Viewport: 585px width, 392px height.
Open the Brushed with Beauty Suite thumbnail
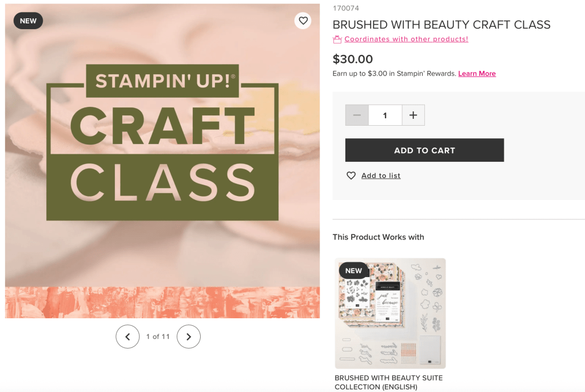click(x=391, y=313)
